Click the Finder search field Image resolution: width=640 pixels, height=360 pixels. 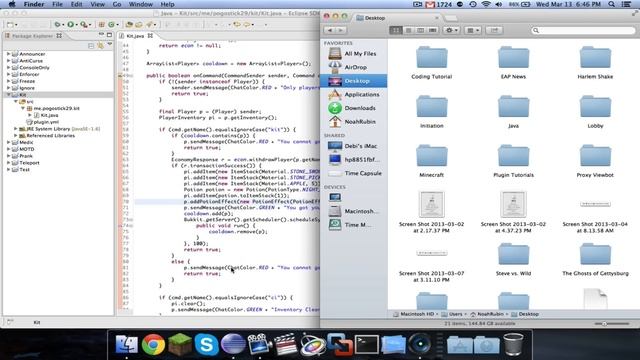(x=583, y=30)
